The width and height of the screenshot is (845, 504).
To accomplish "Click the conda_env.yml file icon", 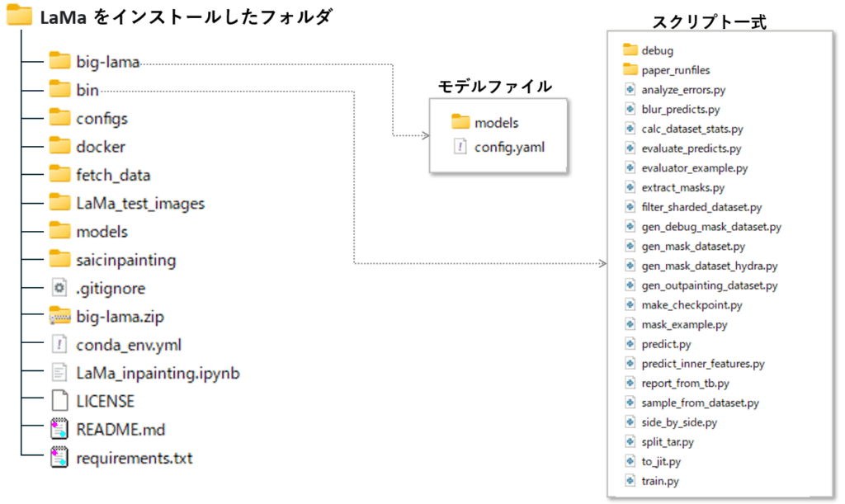I will point(59,344).
